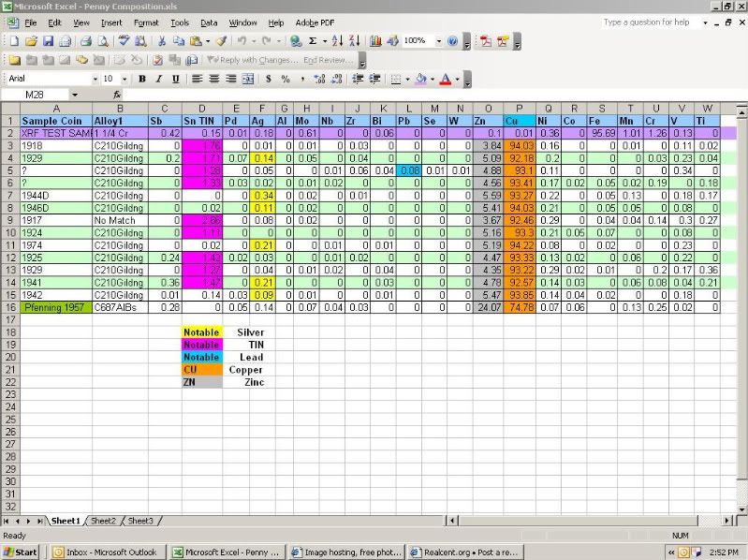The image size is (748, 560).
Task: Select the Format Painter brush
Action: pyautogui.click(x=221, y=41)
